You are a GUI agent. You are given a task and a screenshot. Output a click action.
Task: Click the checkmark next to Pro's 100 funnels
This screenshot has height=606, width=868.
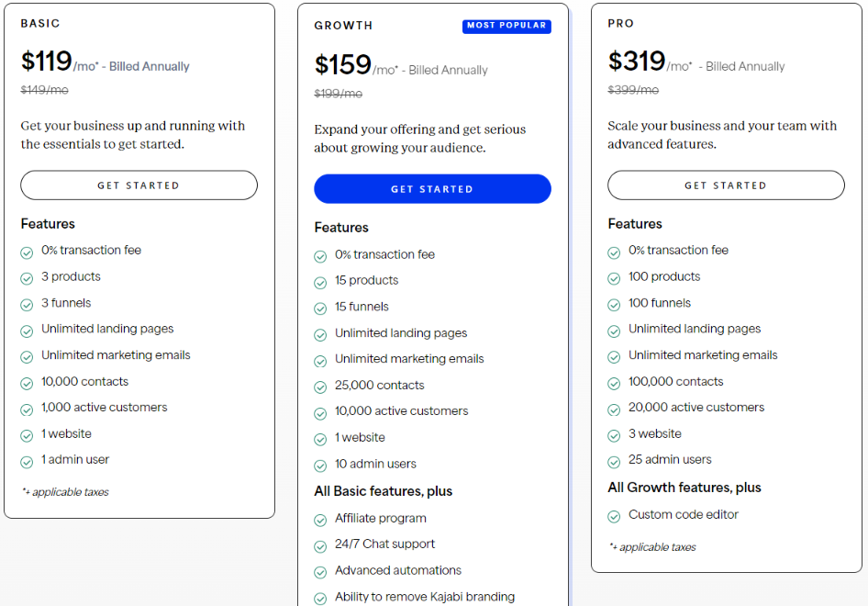point(614,303)
